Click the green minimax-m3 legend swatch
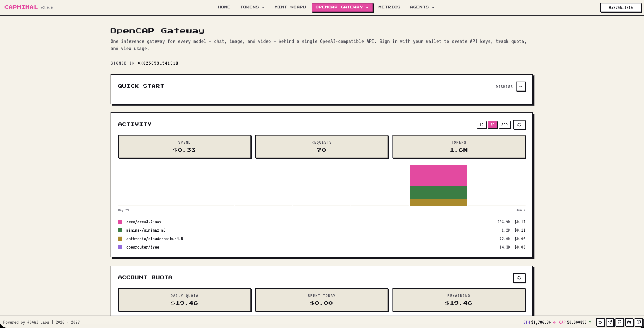The width and height of the screenshot is (644, 328). tap(120, 230)
